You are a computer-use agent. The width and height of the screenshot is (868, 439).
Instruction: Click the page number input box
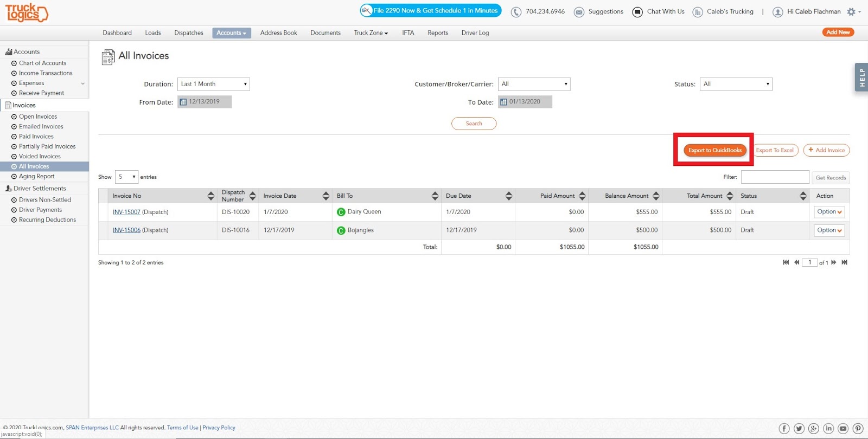809,262
